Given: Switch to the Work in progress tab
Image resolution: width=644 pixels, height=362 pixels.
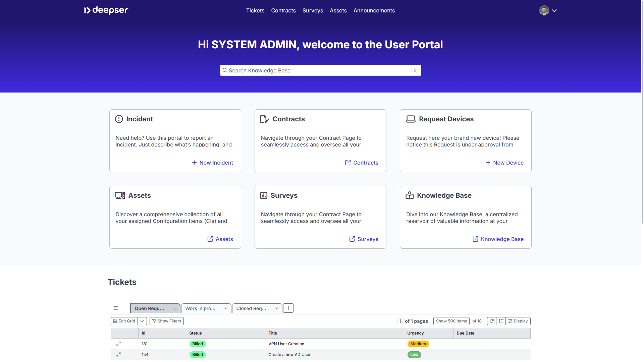Looking at the screenshot, I should click(201, 308).
